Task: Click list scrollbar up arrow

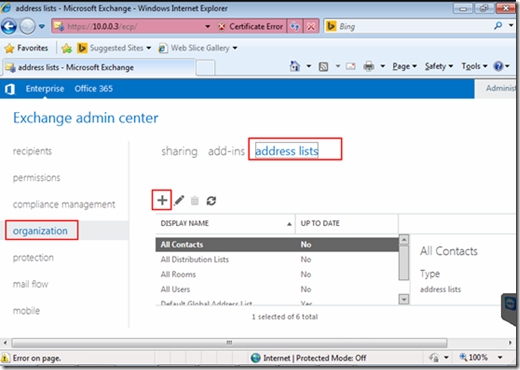Action: 404,239
